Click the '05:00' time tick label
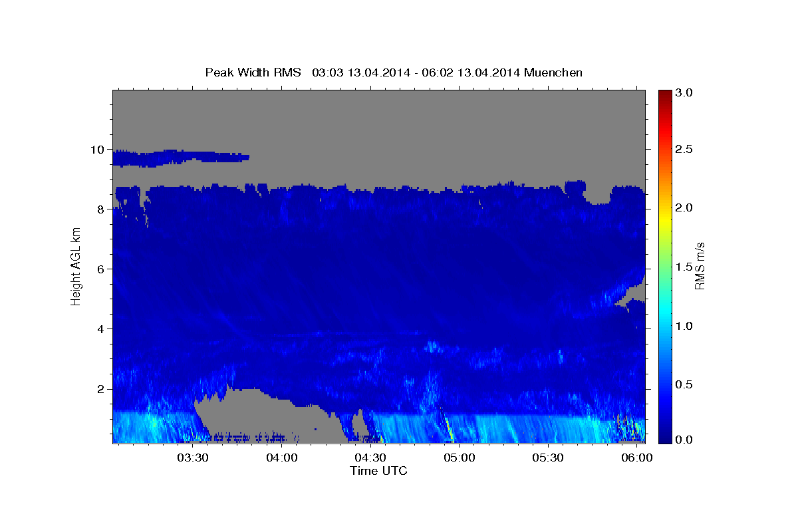Image resolution: width=798 pixels, height=532 pixels. pos(460,458)
